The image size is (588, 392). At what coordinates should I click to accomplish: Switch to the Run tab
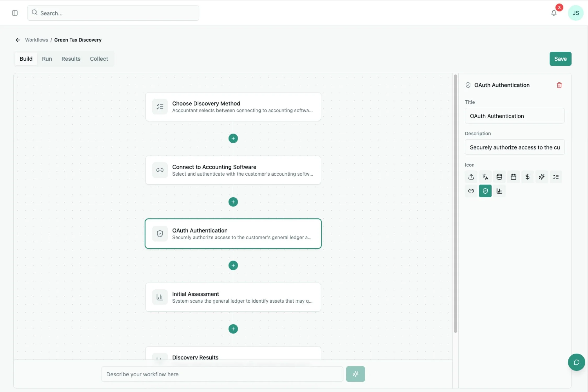pos(47,59)
